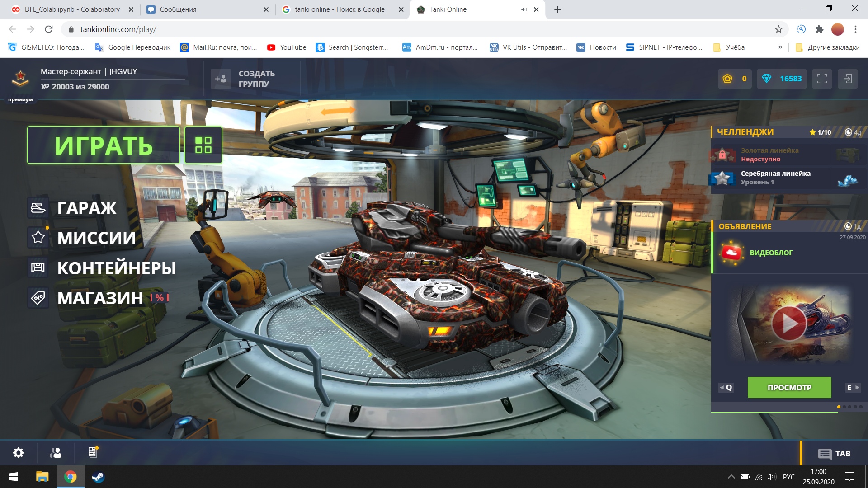Viewport: 868px width, 488px height.
Task: Open Chrome extensions puzzle icon
Action: pyautogui.click(x=819, y=29)
